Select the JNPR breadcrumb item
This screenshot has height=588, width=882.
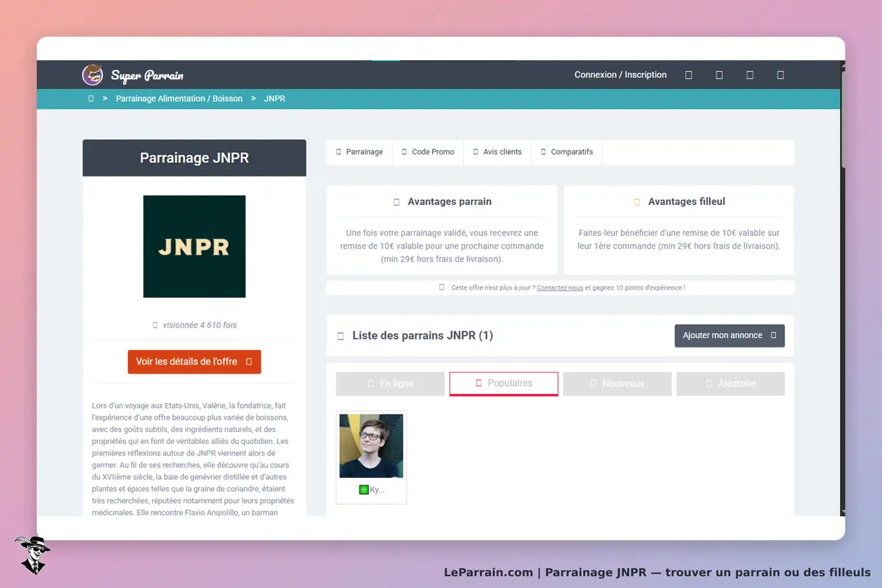(x=274, y=98)
